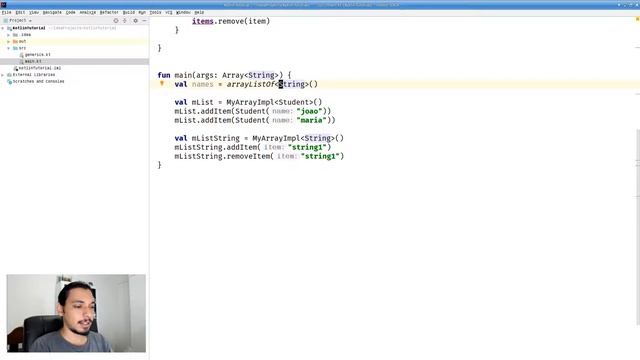Click the collapse all icon in Project panel
640x360 pixels.
tap(125, 20)
